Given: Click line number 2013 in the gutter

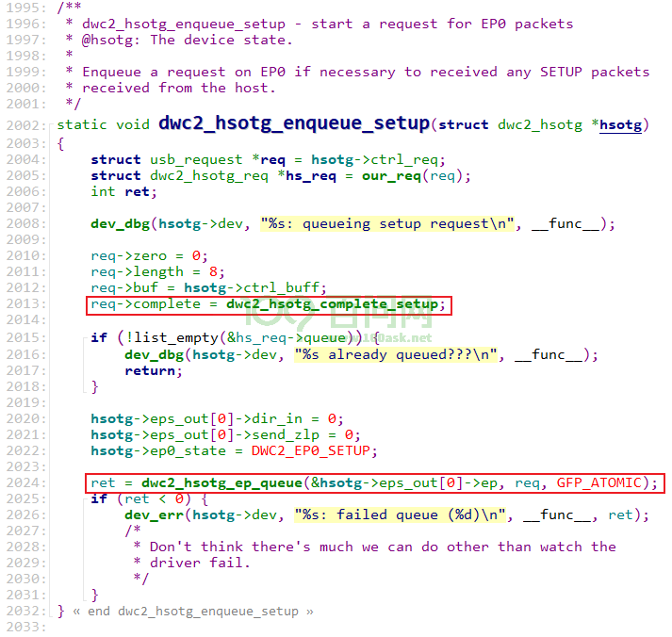Looking at the screenshot, I should (x=25, y=304).
